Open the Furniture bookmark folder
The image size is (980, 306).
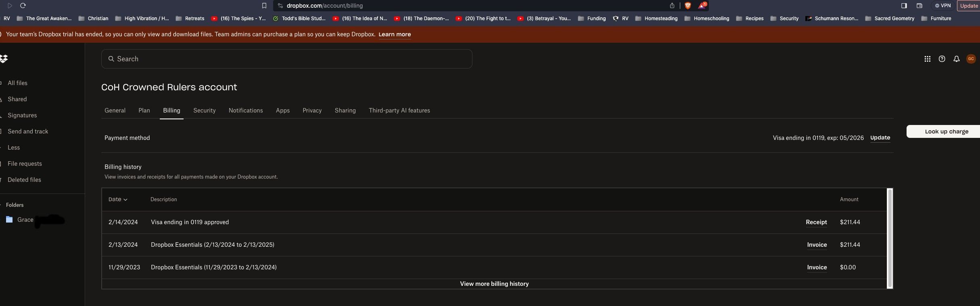(x=936, y=19)
